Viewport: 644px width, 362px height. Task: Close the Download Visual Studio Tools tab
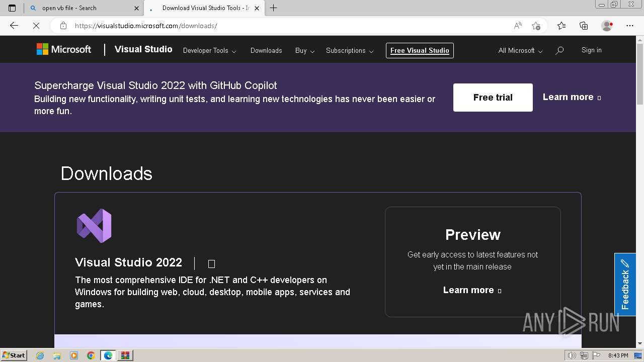point(257,8)
